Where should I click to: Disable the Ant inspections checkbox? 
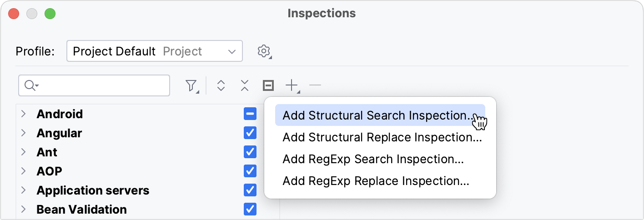[250, 152]
